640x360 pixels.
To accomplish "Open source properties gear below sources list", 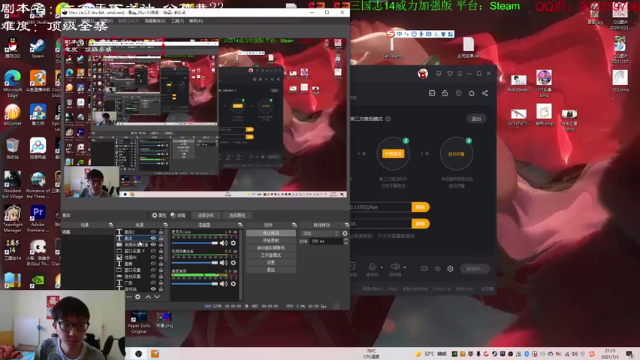I will tap(138, 297).
